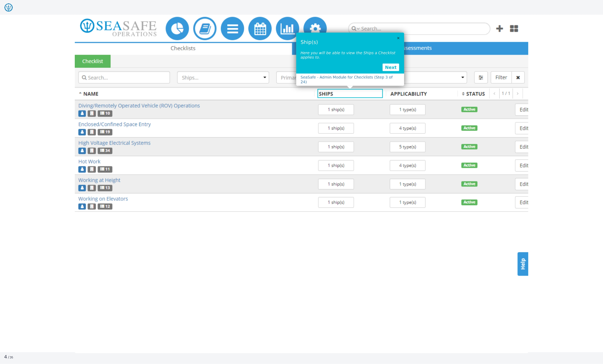Screen dimensions: 603x364
Task: Open the book module icon
Action: click(205, 29)
